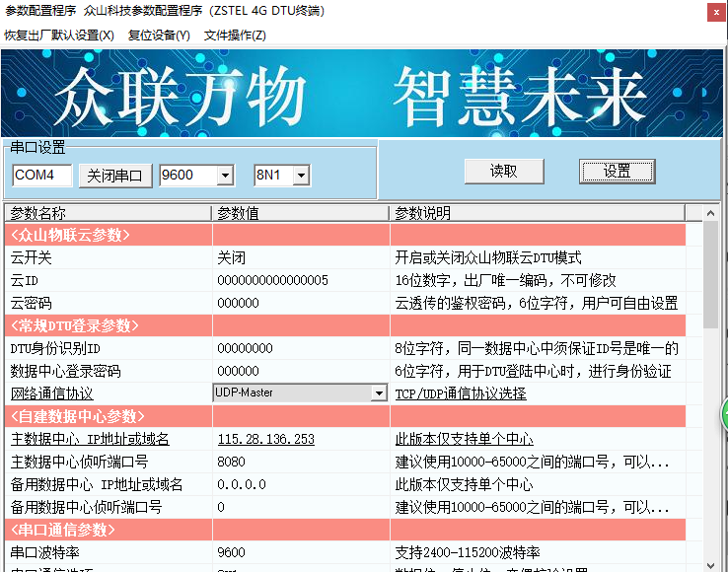The width and height of the screenshot is (728, 572).
Task: Click the 串口波特率 value 9600
Action: click(x=231, y=552)
